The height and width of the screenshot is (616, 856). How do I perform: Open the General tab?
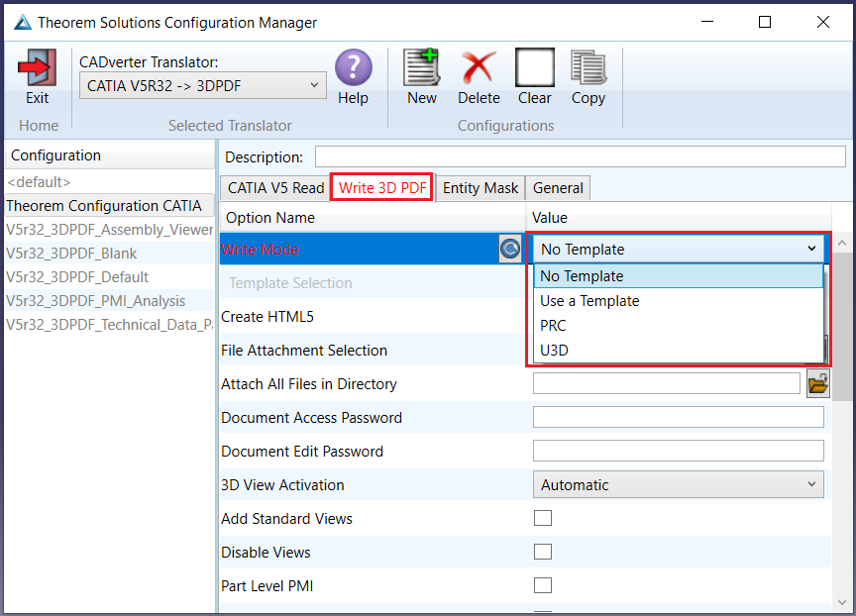click(x=558, y=188)
